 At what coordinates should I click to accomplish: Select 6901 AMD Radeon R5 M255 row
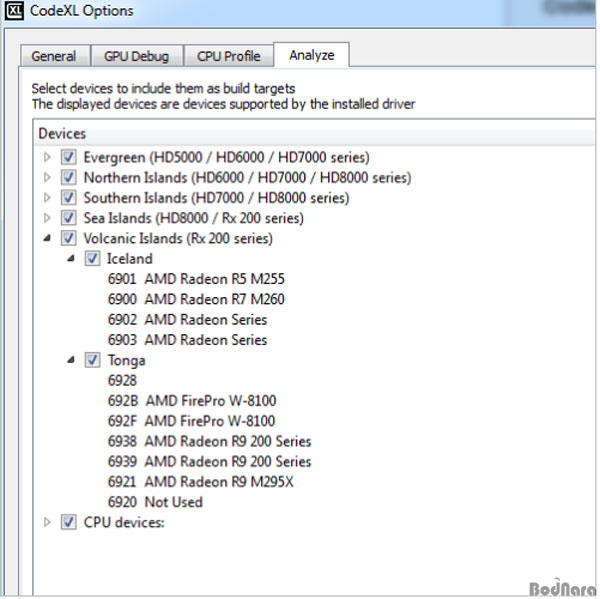tap(196, 279)
